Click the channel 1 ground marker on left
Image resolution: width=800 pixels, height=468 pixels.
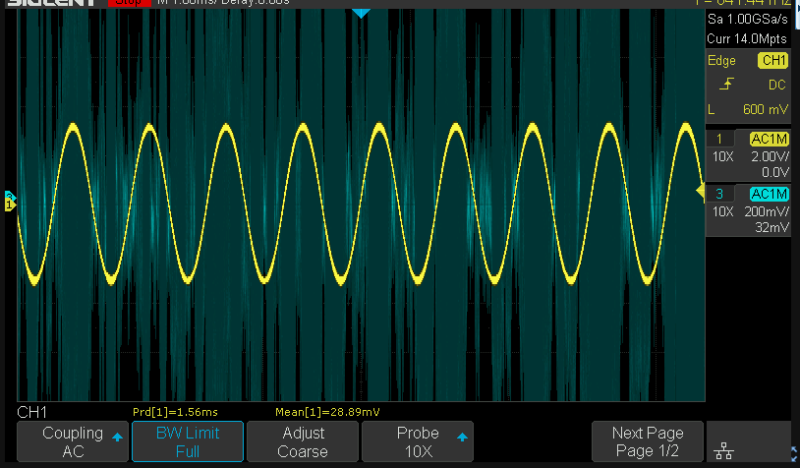point(10,201)
